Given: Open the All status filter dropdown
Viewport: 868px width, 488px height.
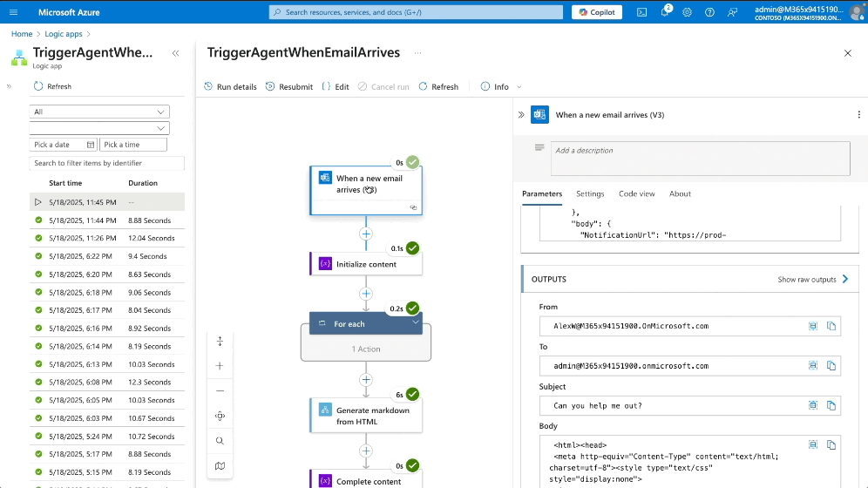Looking at the screenshot, I should pyautogui.click(x=99, y=112).
